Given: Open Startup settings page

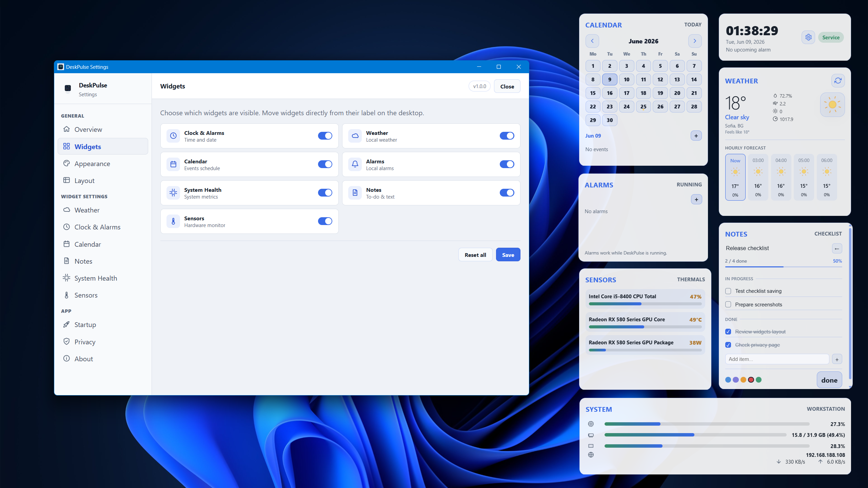Looking at the screenshot, I should click(x=103, y=325).
